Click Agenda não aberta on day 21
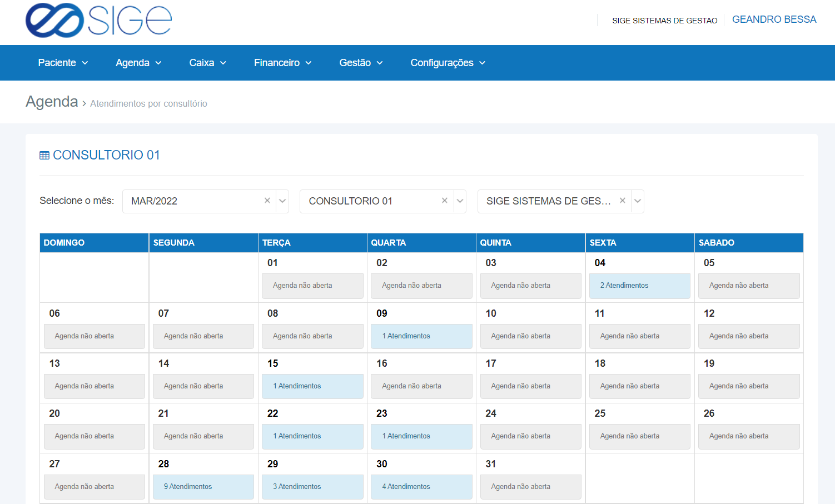This screenshot has height=504, width=835. pos(203,436)
